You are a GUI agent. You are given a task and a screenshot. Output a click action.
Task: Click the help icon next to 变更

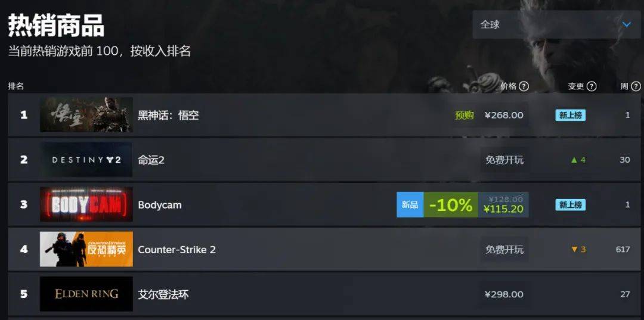click(x=592, y=86)
